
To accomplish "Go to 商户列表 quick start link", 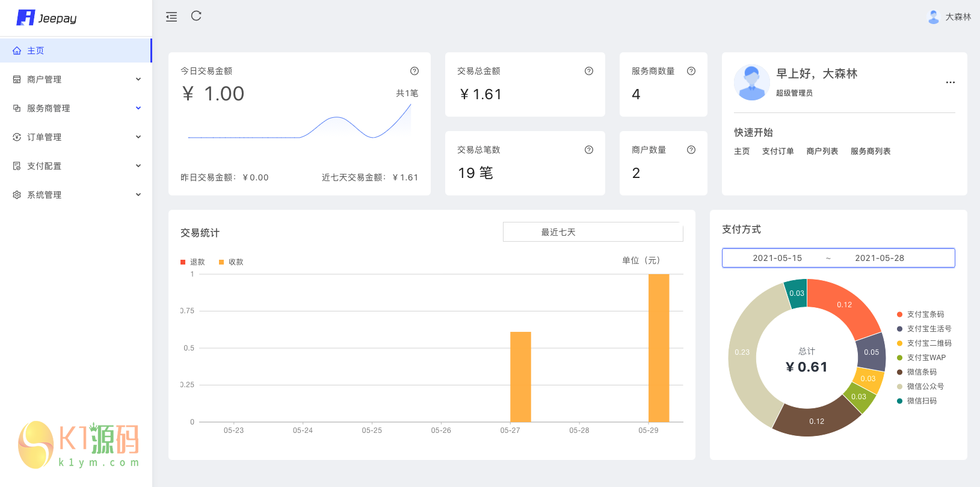I will click(x=822, y=152).
